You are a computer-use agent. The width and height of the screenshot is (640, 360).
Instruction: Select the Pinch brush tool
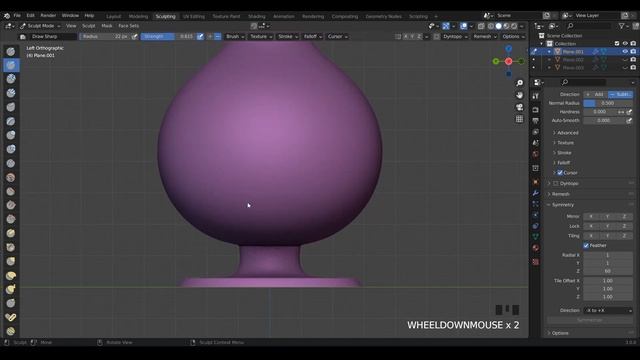click(x=11, y=247)
